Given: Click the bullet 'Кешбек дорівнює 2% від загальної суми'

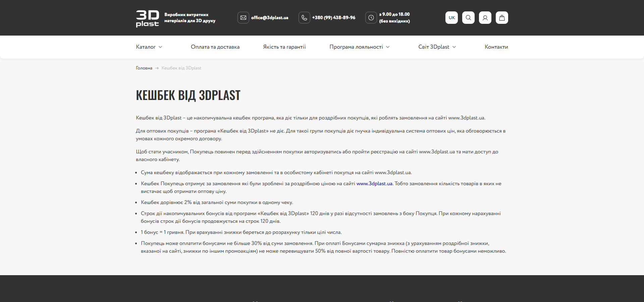Looking at the screenshot, I should (x=217, y=202).
